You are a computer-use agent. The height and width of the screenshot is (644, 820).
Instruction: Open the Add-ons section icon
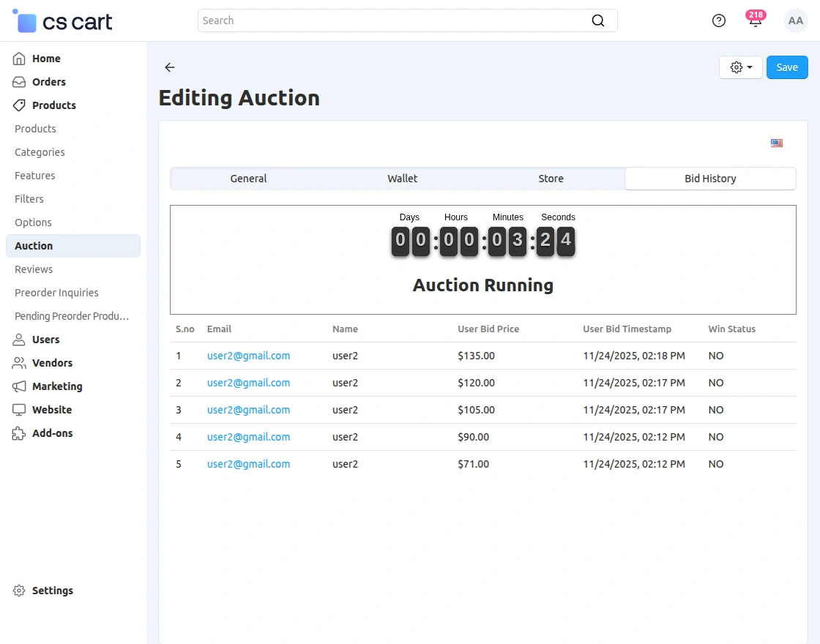18,433
